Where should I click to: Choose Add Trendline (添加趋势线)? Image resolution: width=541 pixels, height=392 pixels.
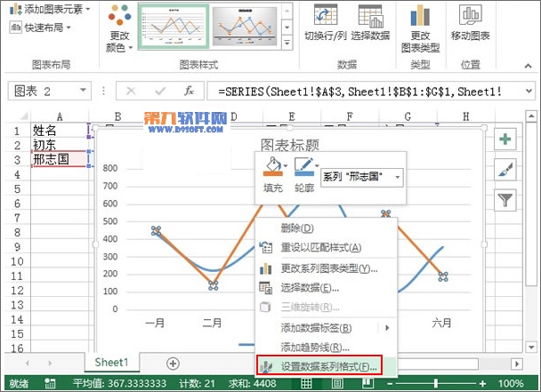[x=327, y=347]
